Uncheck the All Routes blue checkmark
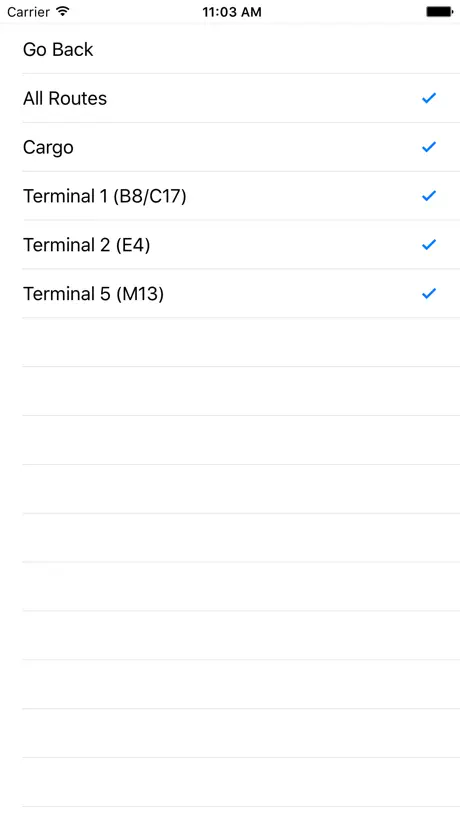The height and width of the screenshot is (818, 460). (x=429, y=98)
